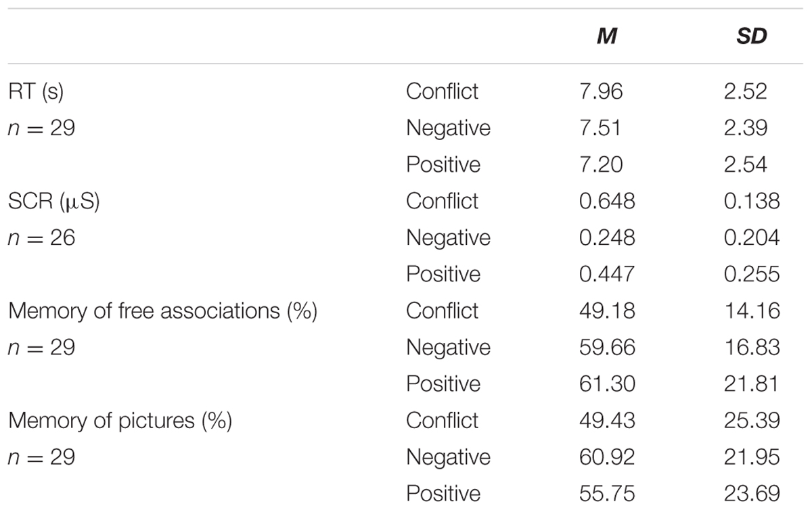Click the SCR Conflict condition label
Screen dimensions: 812x510
[x=442, y=201]
